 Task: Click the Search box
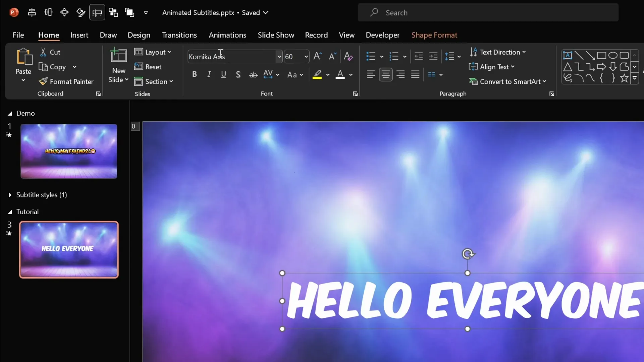click(488, 13)
